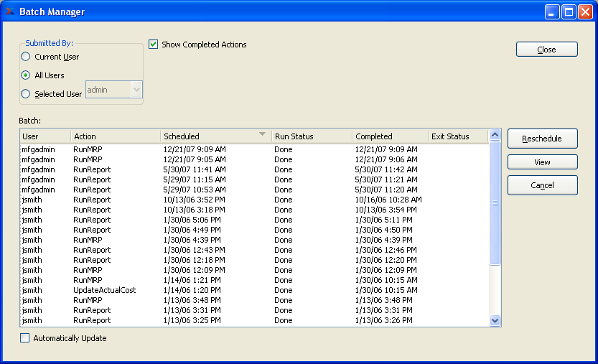This screenshot has width=598, height=364.
Task: Click the Scheduled column sort arrow
Action: (x=262, y=134)
